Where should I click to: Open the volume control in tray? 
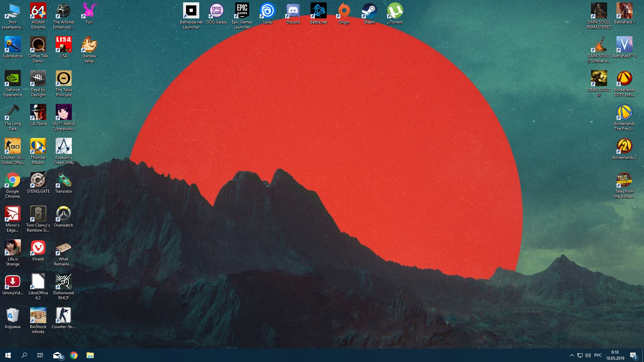pos(588,355)
